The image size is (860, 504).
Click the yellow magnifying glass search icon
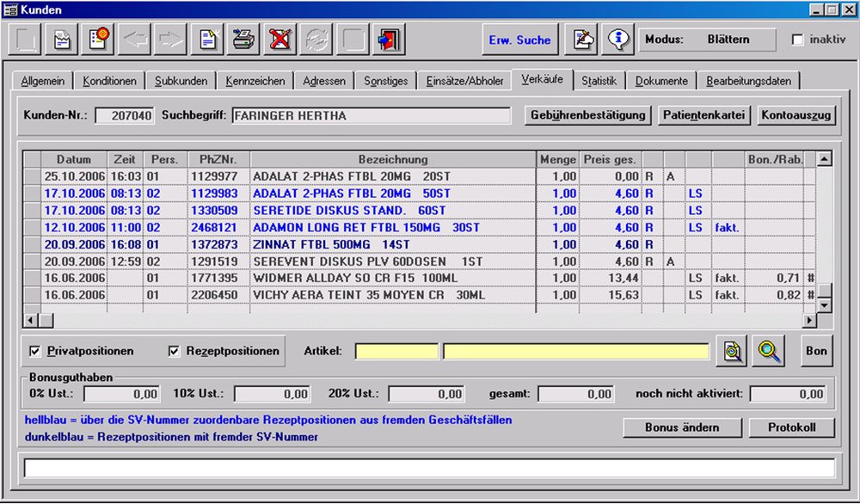click(x=770, y=351)
